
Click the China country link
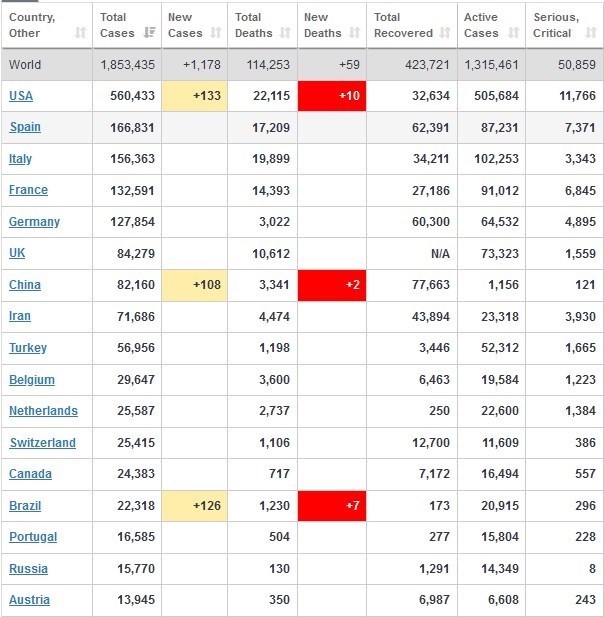coord(25,285)
